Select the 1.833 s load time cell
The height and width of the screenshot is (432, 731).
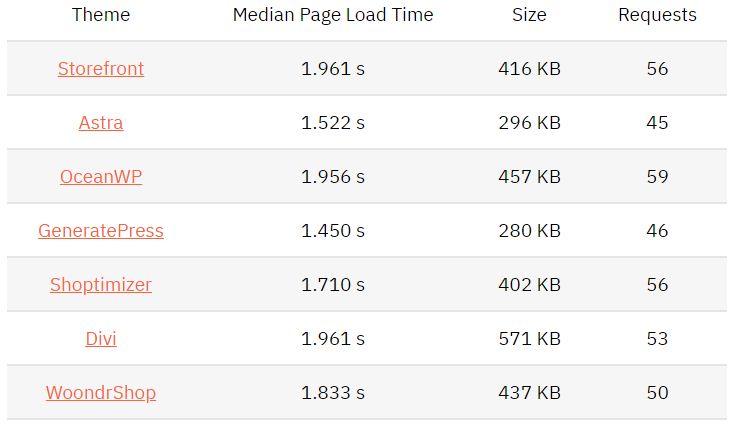(333, 393)
